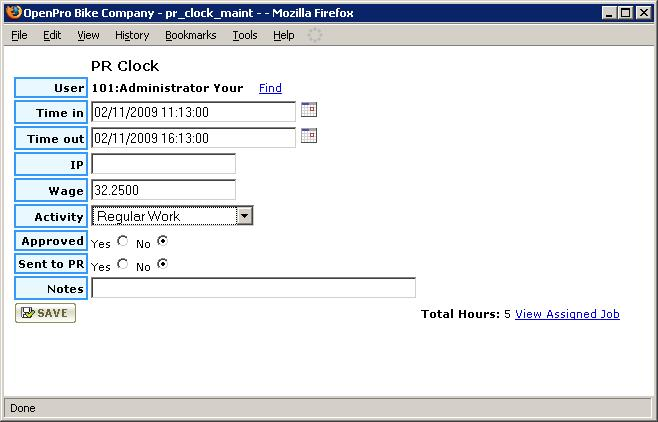Image resolution: width=658 pixels, height=422 pixels.
Task: Select Yes for Approved
Action: coord(123,241)
